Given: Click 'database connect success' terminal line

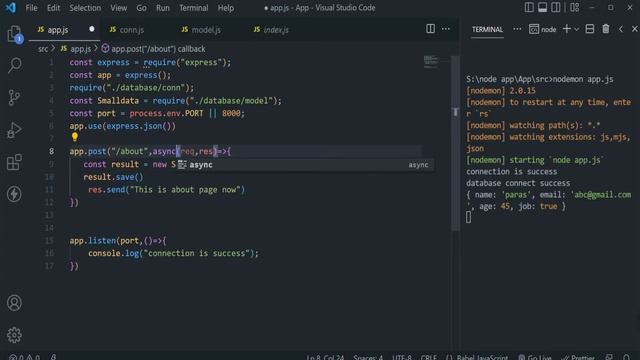Looking at the screenshot, I should [518, 183].
